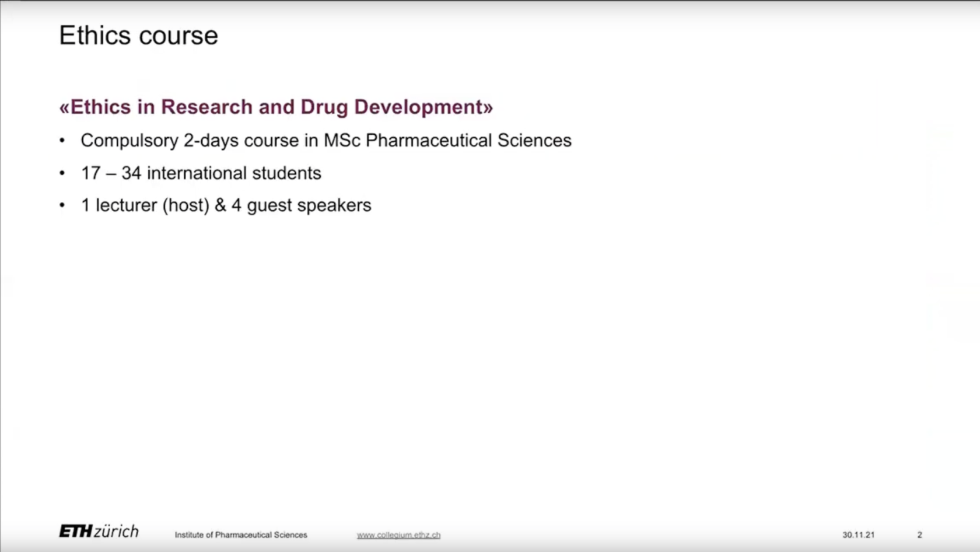Select the text 4 guest speakers
Image resolution: width=980 pixels, height=552 pixels.
point(301,205)
